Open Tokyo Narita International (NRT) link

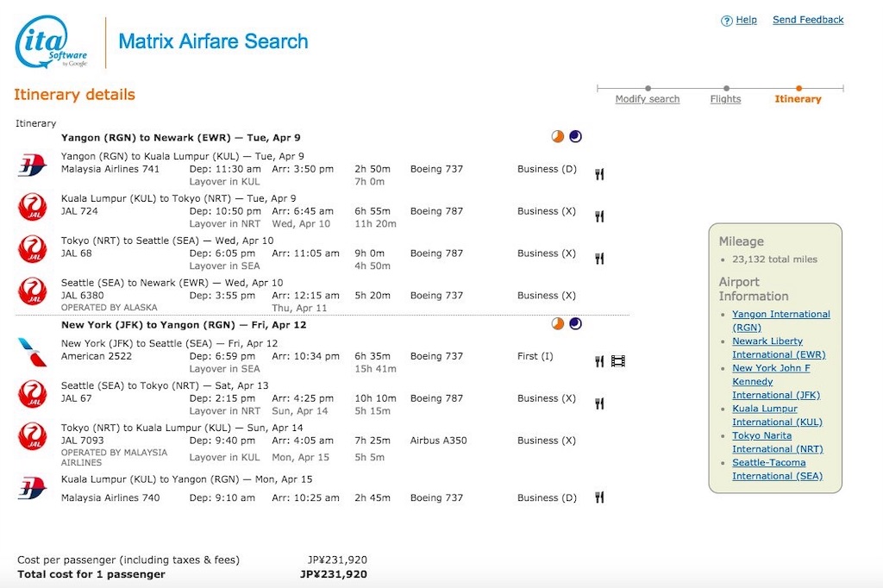tap(778, 442)
